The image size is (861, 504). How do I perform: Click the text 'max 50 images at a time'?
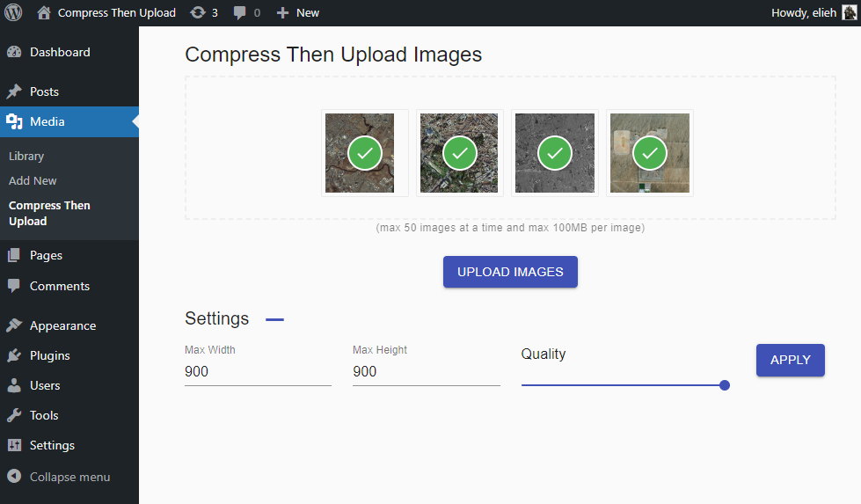pos(438,228)
